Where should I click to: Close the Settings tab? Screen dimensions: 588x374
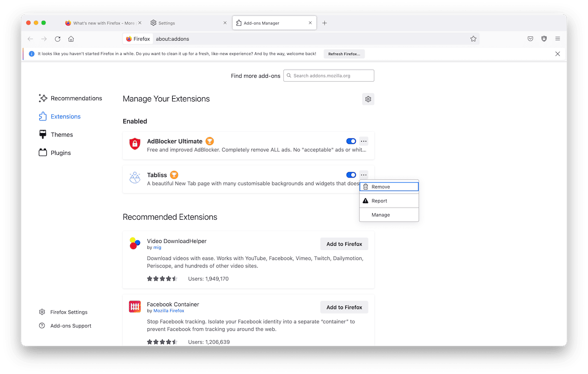(x=225, y=23)
